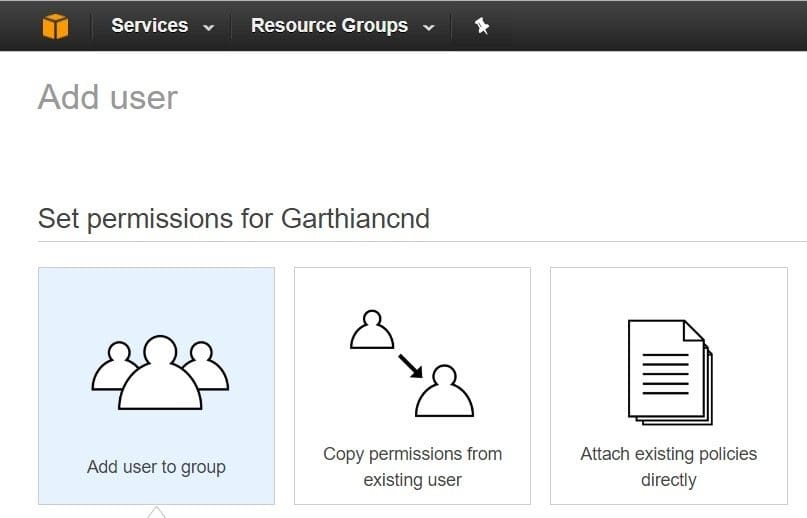807x518 pixels.
Task: Click the pointer notch below selected group card
Action: (156, 512)
